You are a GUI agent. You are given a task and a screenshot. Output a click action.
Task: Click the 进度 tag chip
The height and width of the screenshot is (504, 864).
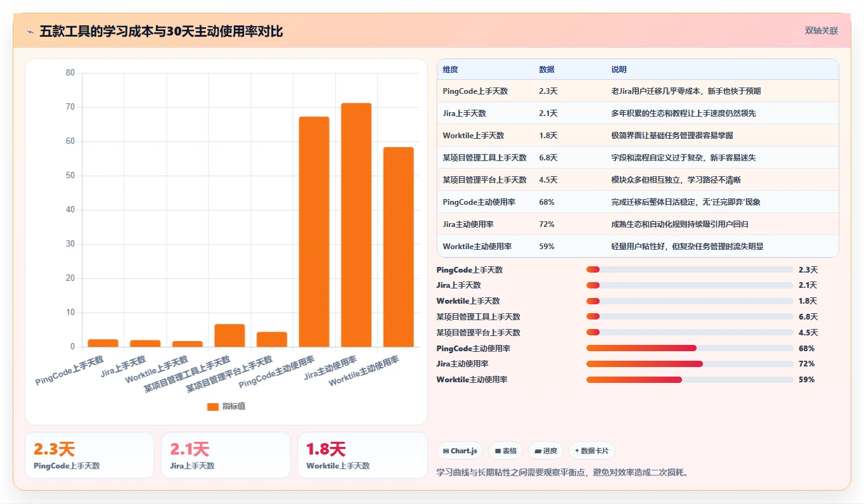[x=546, y=451]
